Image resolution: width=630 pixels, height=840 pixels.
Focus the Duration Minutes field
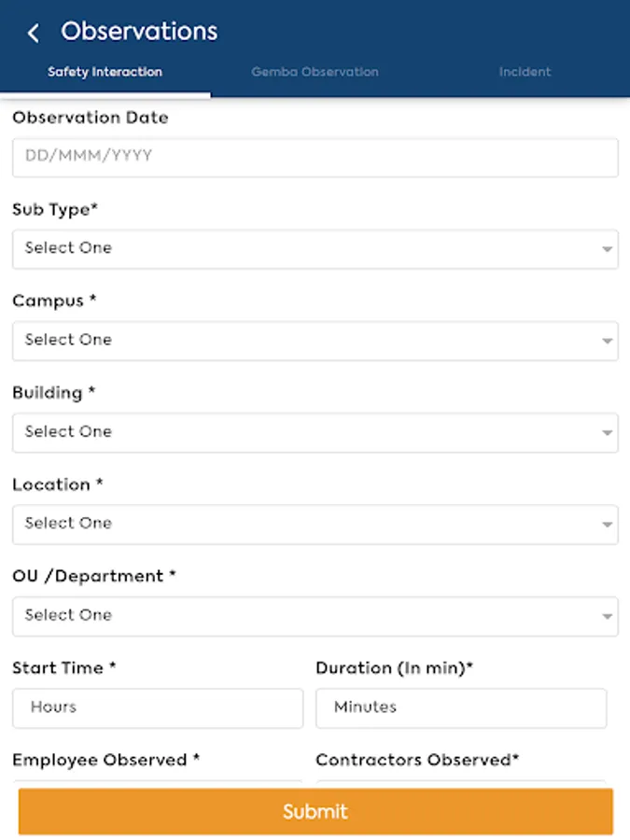[x=461, y=707]
